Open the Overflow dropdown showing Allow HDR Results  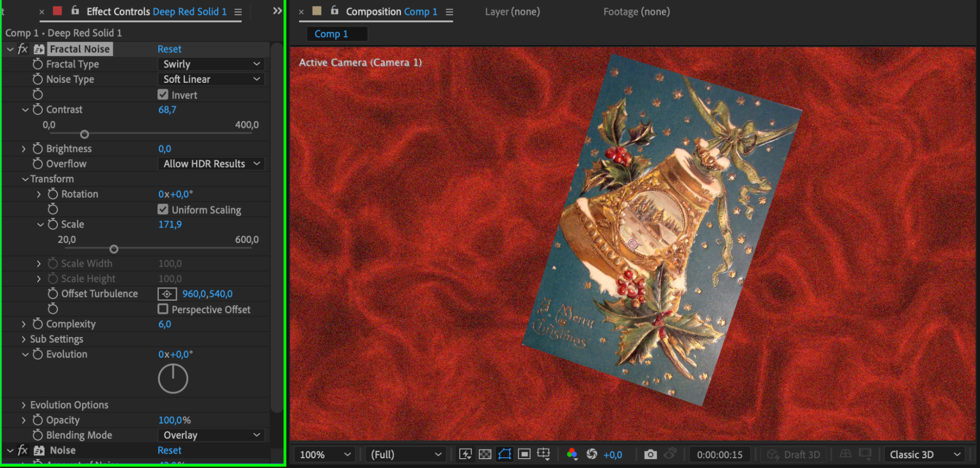tap(211, 164)
